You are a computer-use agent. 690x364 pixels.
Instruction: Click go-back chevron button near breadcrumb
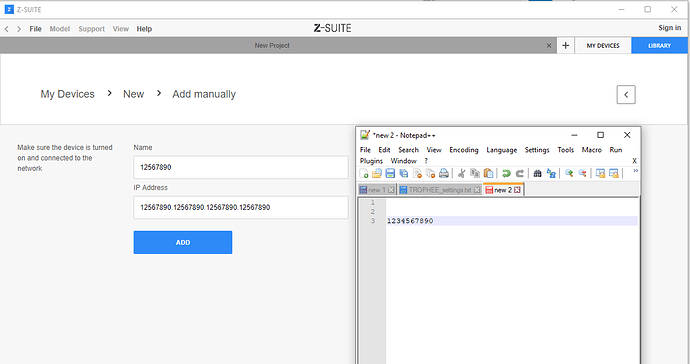coord(626,95)
